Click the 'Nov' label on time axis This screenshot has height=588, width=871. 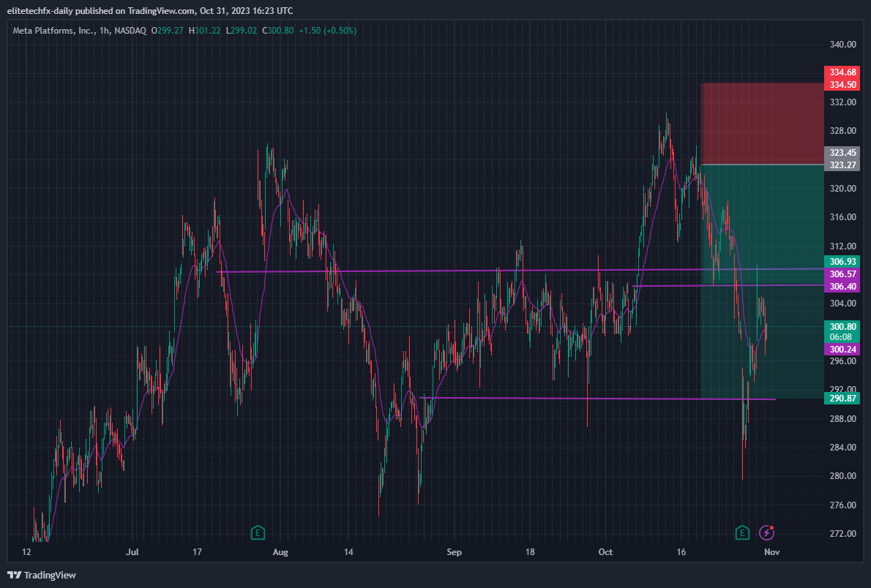click(x=771, y=552)
